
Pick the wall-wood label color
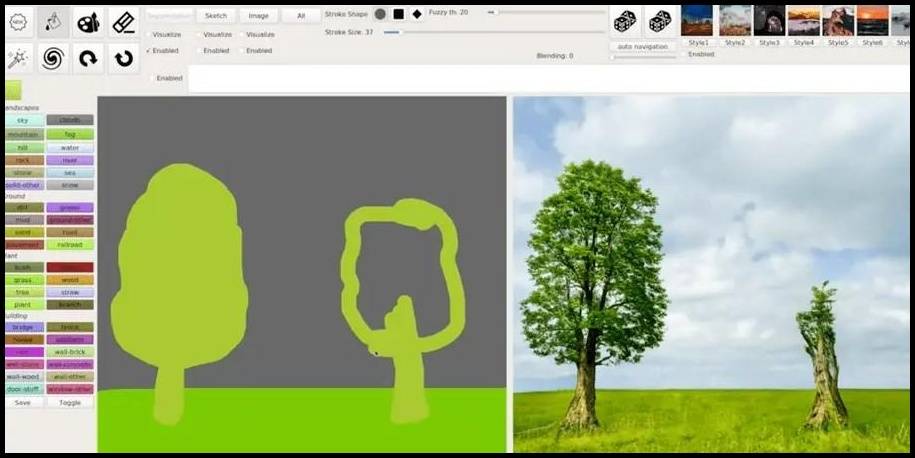pos(23,377)
